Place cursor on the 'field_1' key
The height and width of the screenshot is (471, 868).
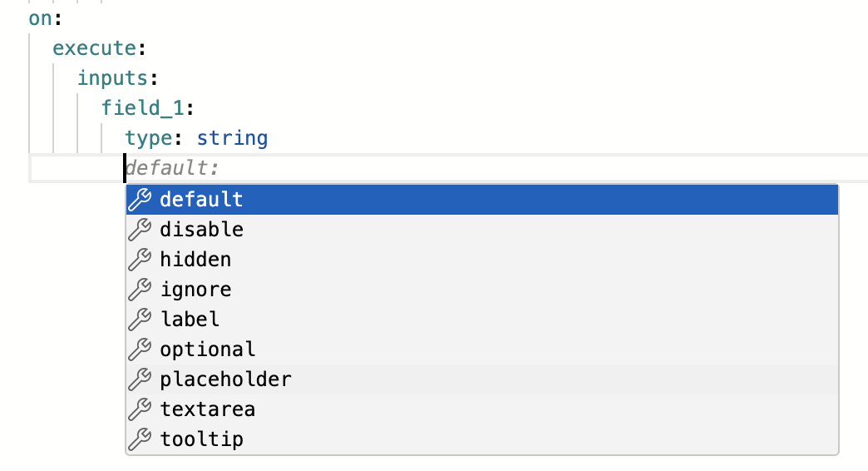point(144,108)
